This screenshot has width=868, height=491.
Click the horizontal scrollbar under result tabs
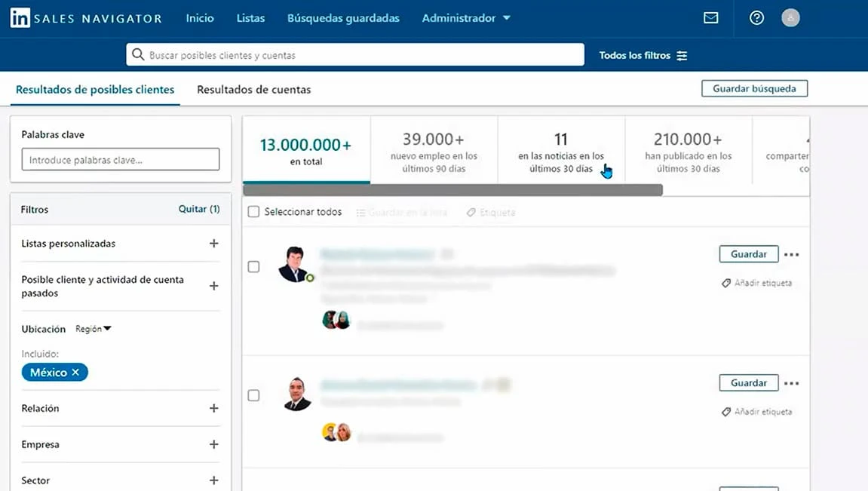click(x=452, y=190)
